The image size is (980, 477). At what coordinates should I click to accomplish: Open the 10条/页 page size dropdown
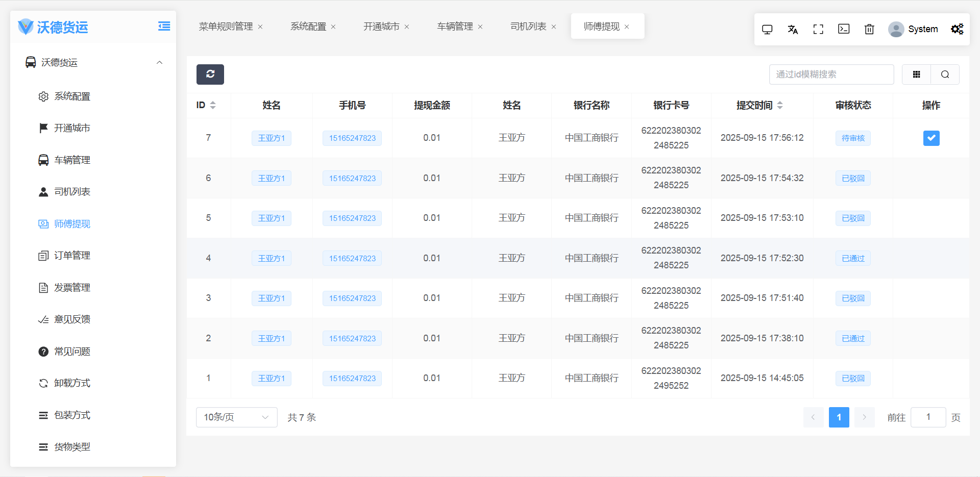[236, 417]
